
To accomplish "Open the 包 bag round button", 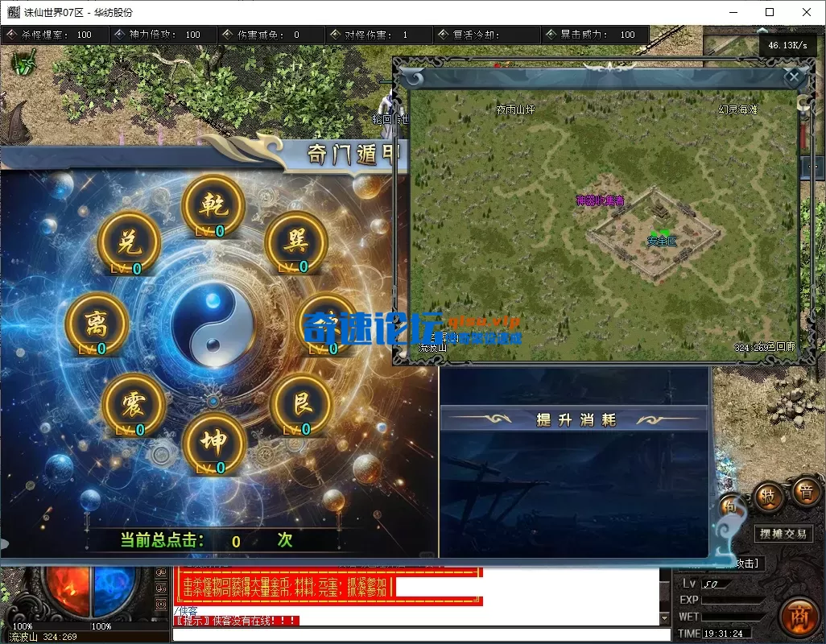I will click(x=729, y=506).
